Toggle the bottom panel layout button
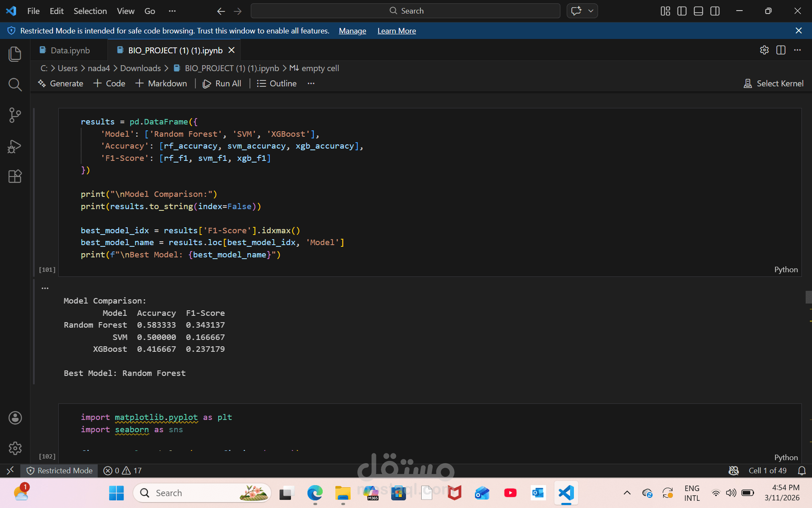 698,11
